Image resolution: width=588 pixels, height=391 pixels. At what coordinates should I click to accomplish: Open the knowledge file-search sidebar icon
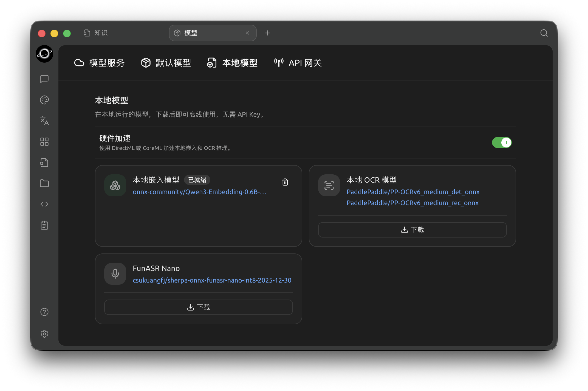[44, 163]
